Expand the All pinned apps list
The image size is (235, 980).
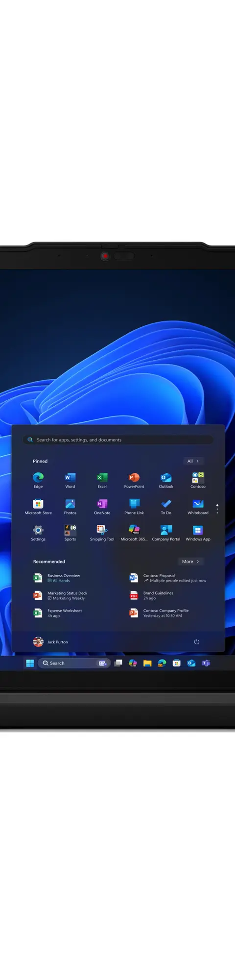193,461
